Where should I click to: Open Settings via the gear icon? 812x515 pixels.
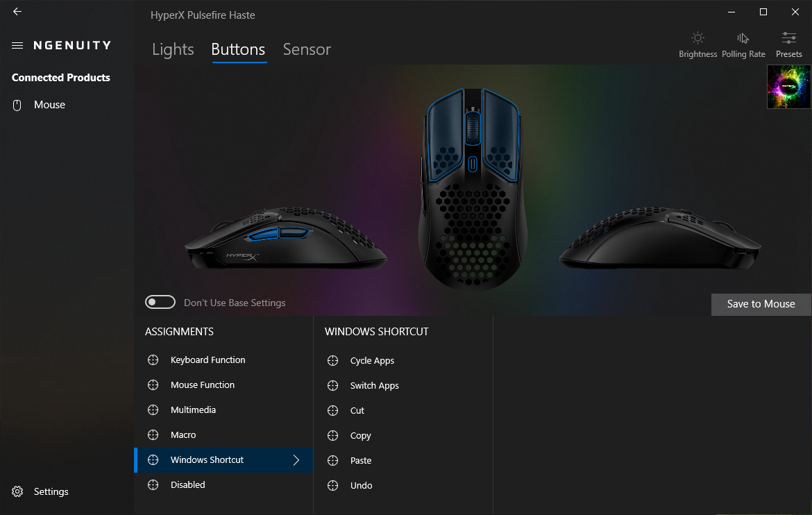pyautogui.click(x=17, y=491)
